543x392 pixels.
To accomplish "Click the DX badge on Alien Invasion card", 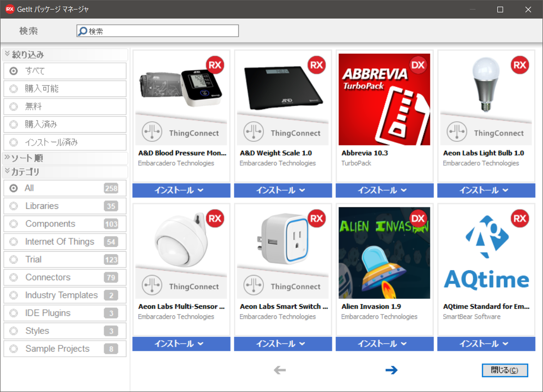I will pos(418,218).
